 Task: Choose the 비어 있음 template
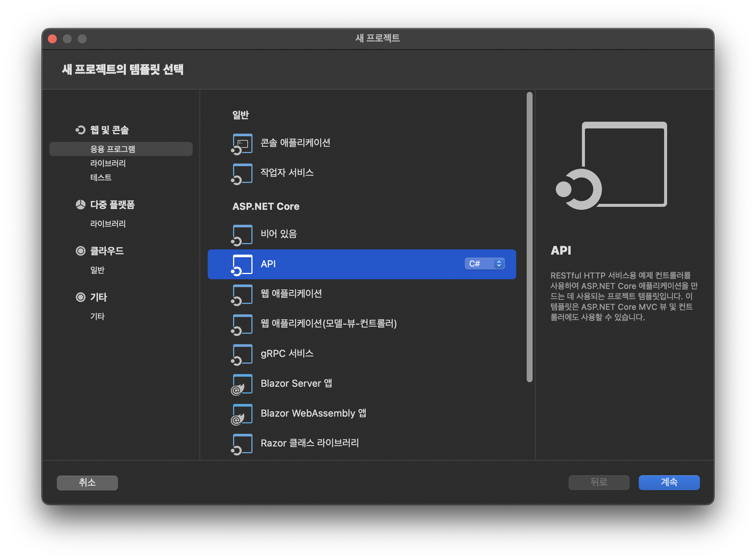pyautogui.click(x=362, y=234)
